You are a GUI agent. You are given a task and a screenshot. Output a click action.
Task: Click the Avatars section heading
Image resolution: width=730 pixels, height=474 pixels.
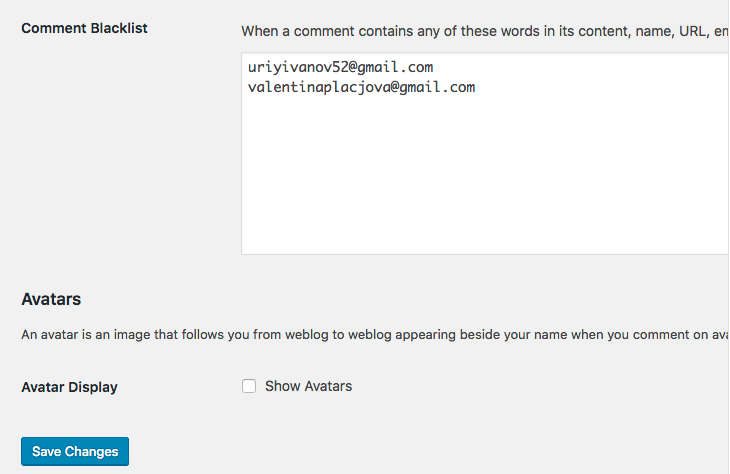(x=51, y=299)
